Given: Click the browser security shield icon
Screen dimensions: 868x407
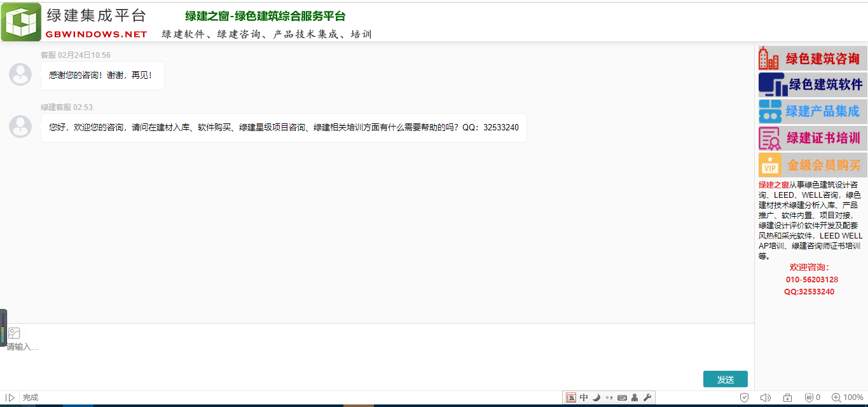Looking at the screenshot, I should pyautogui.click(x=744, y=397).
